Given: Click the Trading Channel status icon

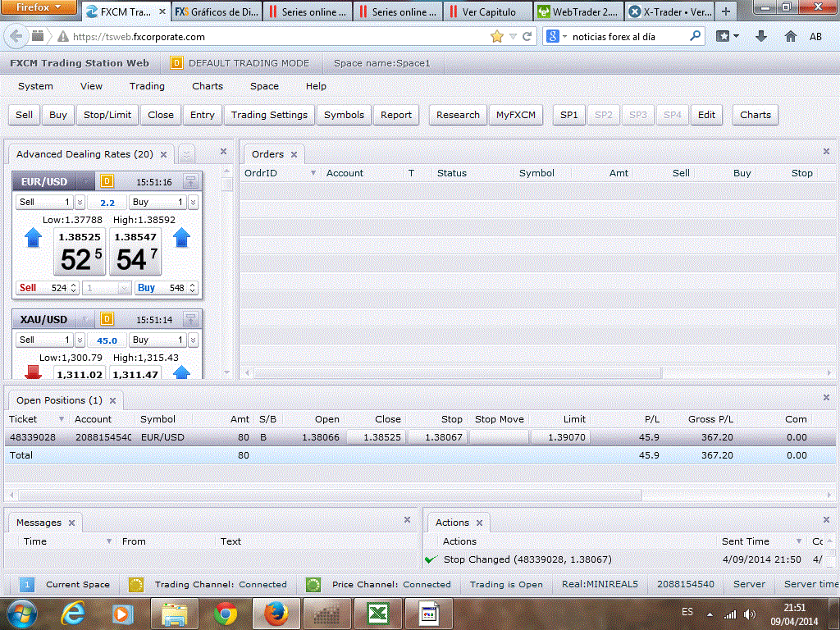Looking at the screenshot, I should tap(136, 584).
